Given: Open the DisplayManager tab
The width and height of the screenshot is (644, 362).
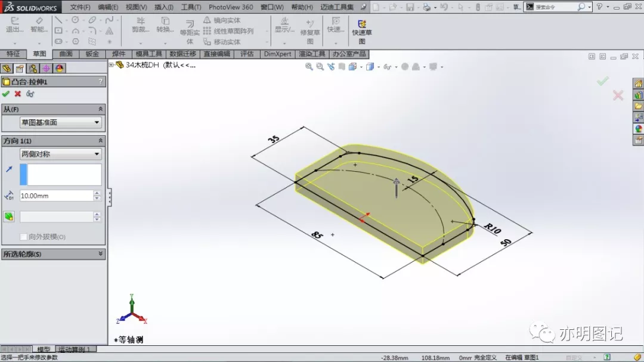Looking at the screenshot, I should [x=59, y=68].
